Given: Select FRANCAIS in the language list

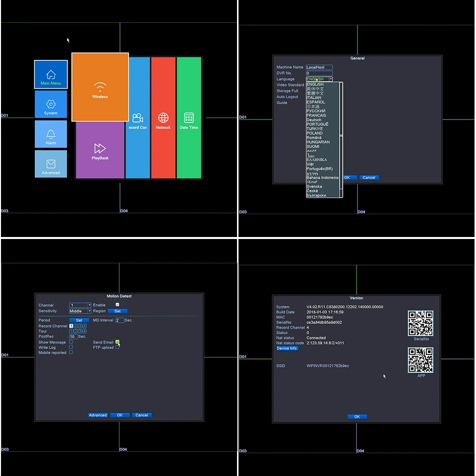Looking at the screenshot, I should coord(316,116).
